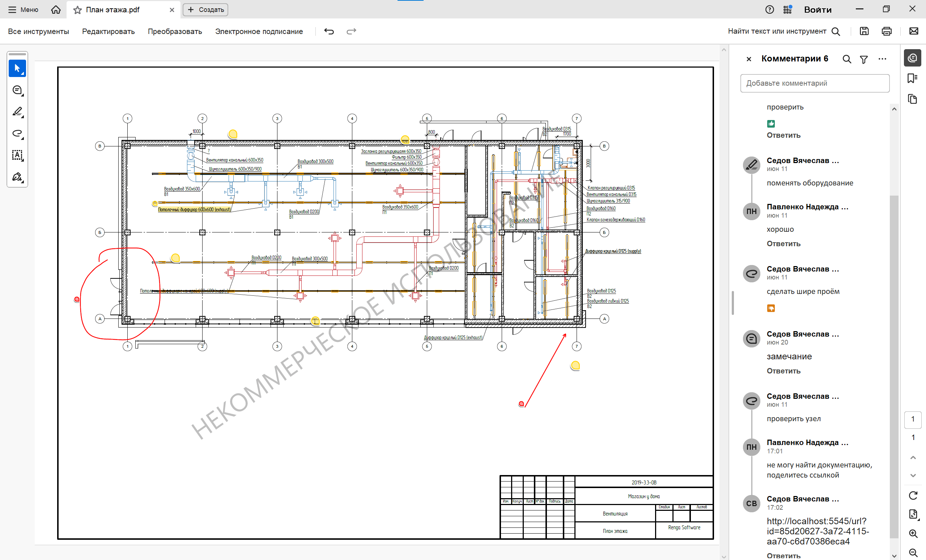Select the arrow selection tool
The width and height of the screenshot is (926, 560).
point(17,68)
